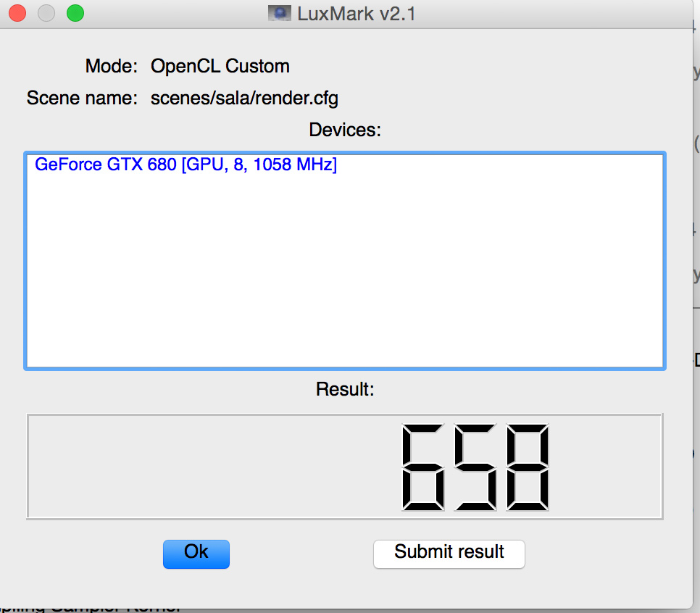This screenshot has width=700, height=613.
Task: Click the 658 result score display
Action: [345, 467]
